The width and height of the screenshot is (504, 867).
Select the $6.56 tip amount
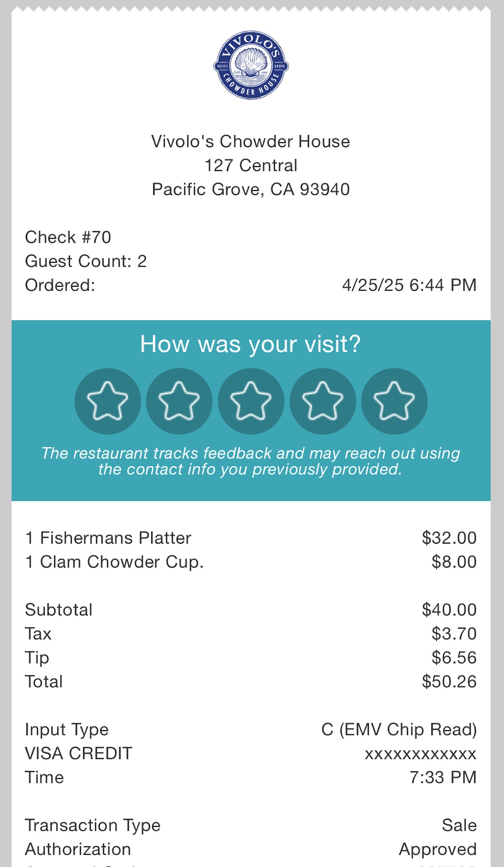point(454,658)
